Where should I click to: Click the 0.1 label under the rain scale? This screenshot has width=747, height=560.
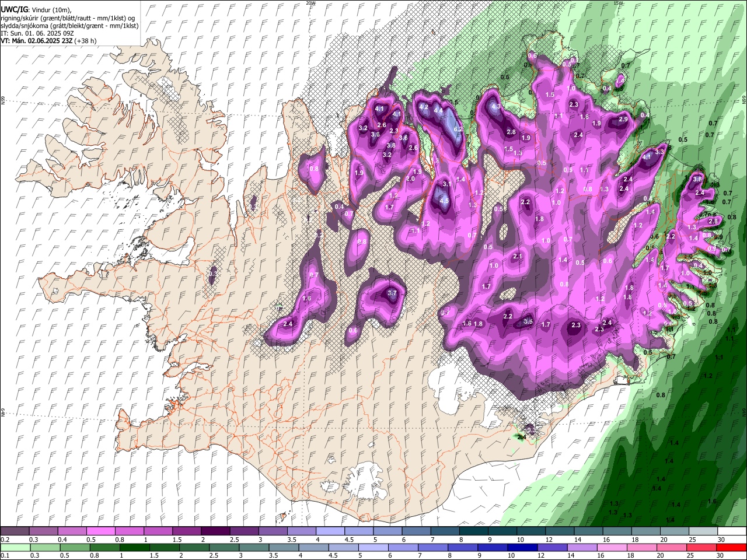[5, 555]
